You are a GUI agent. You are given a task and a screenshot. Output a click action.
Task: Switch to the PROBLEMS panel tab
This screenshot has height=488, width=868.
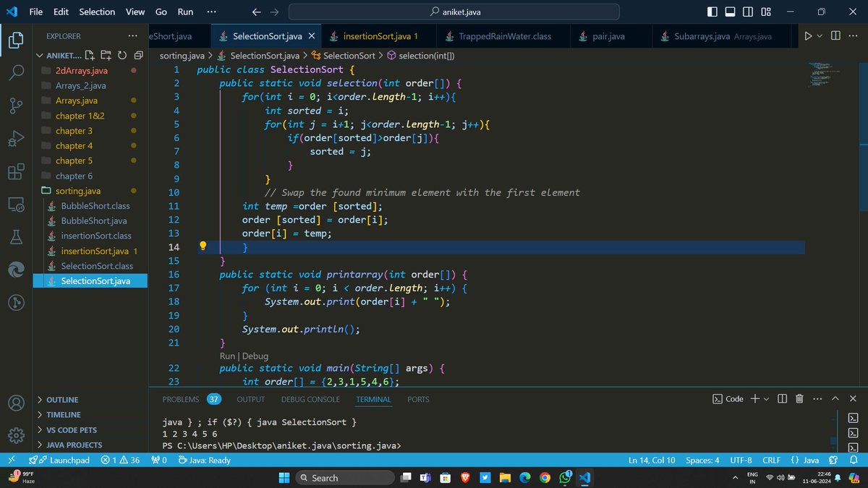(181, 399)
